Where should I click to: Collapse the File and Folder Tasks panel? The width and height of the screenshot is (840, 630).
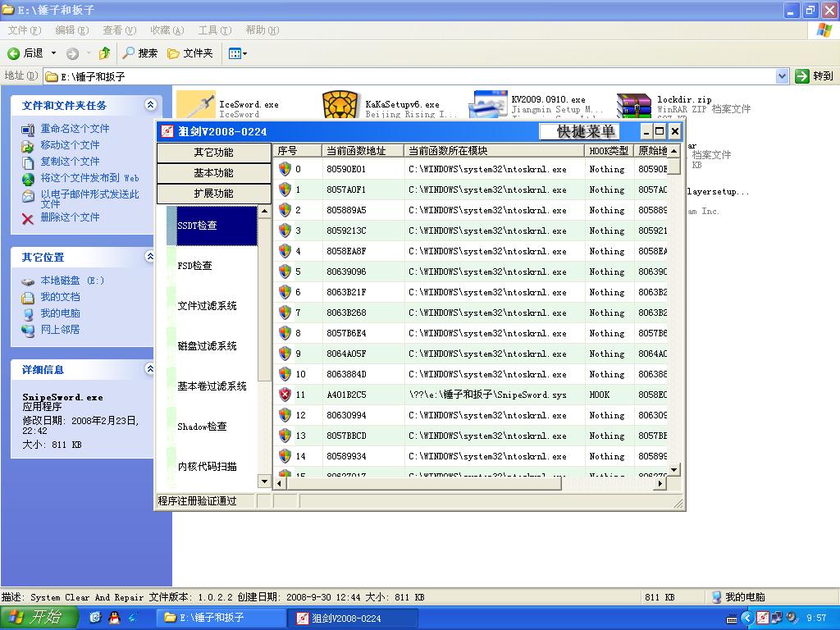(x=150, y=105)
